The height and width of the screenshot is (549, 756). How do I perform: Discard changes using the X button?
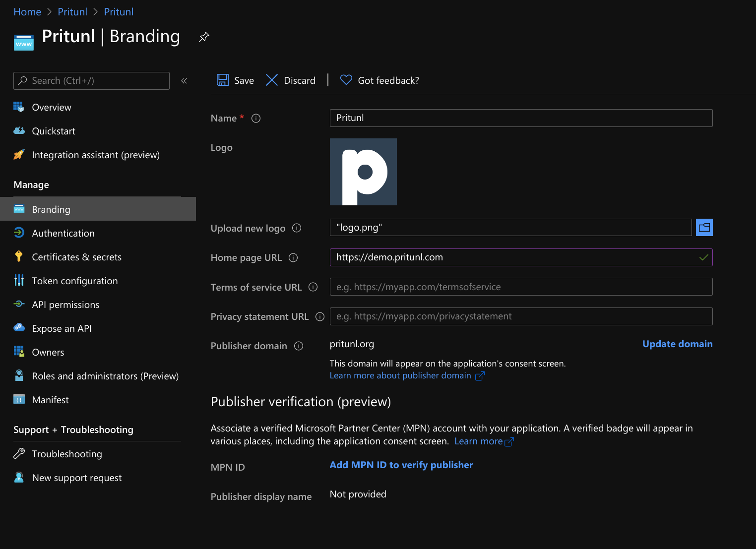tap(291, 80)
